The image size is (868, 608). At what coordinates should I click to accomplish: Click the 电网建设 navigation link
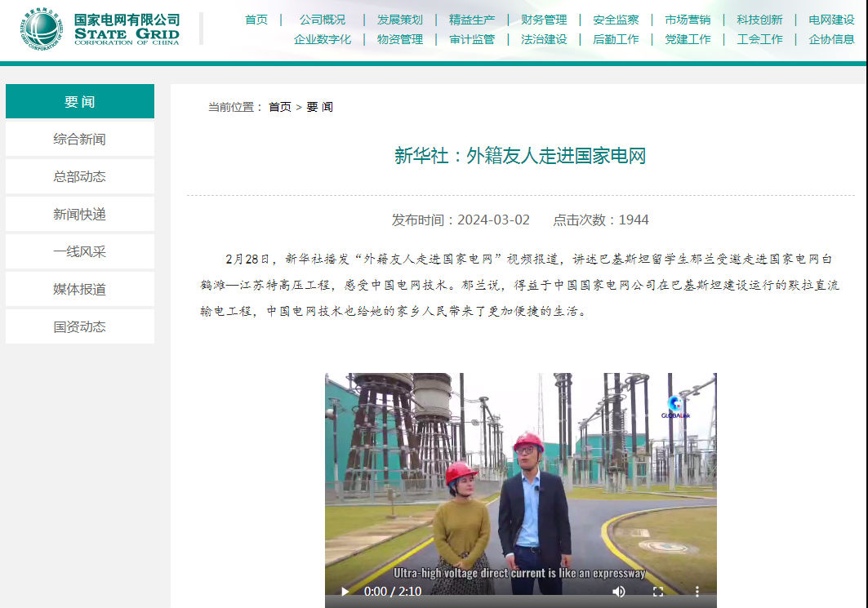tap(831, 20)
